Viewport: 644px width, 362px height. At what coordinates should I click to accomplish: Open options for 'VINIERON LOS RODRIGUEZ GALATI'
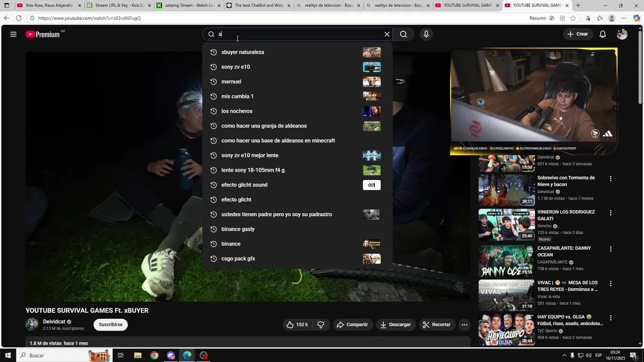(x=611, y=213)
